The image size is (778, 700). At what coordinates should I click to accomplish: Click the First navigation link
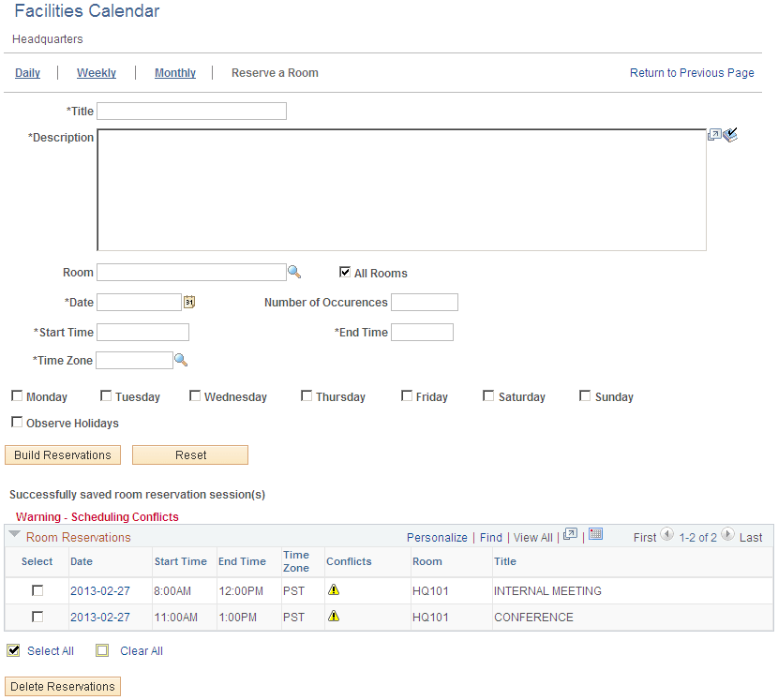pos(645,537)
